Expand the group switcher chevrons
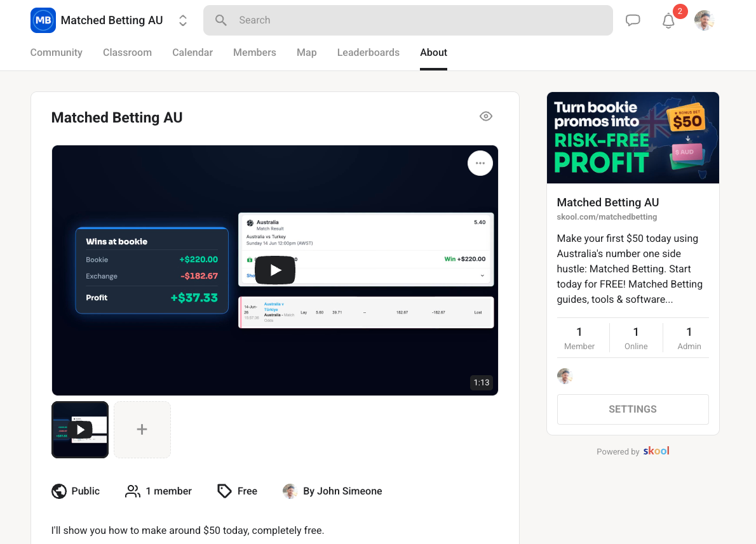The image size is (756, 544). [183, 20]
